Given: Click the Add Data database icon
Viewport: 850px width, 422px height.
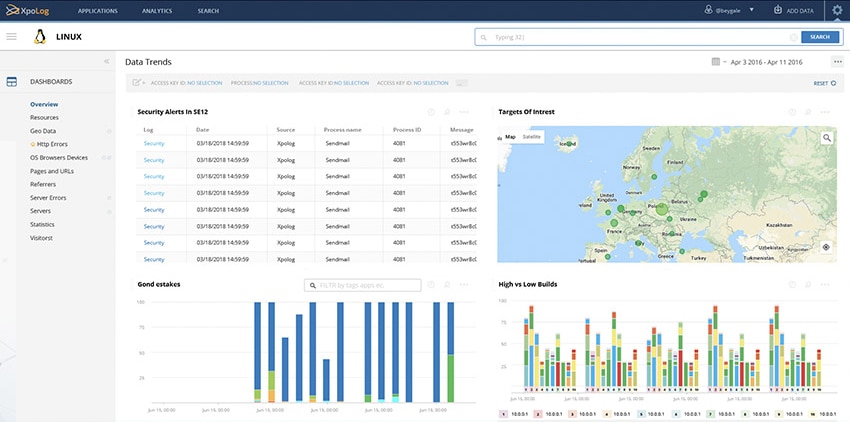Looking at the screenshot, I should (x=777, y=10).
